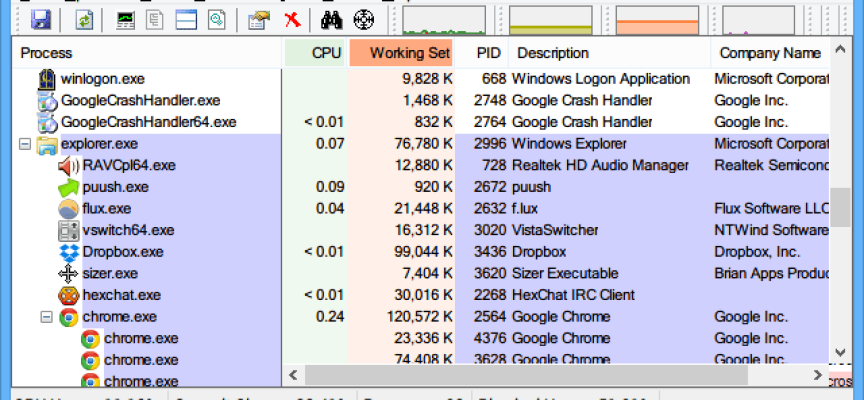Click the Save floppy disk icon

coord(41,20)
